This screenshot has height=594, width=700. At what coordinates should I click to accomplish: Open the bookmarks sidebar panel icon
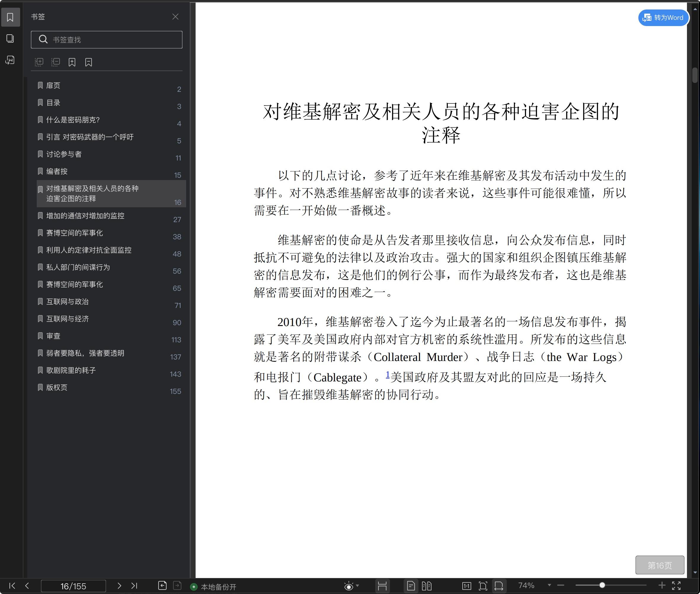click(10, 17)
